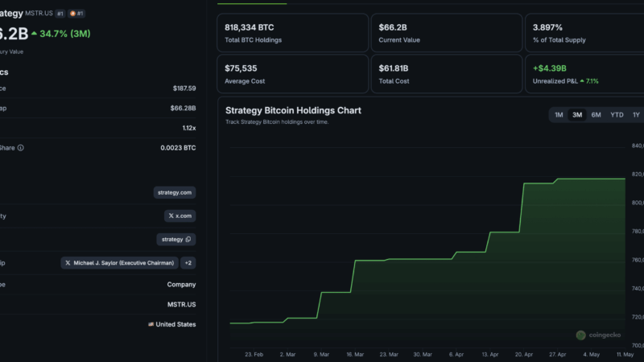Click the gray #1 rank badge
The height and width of the screenshot is (362, 644).
(60, 14)
